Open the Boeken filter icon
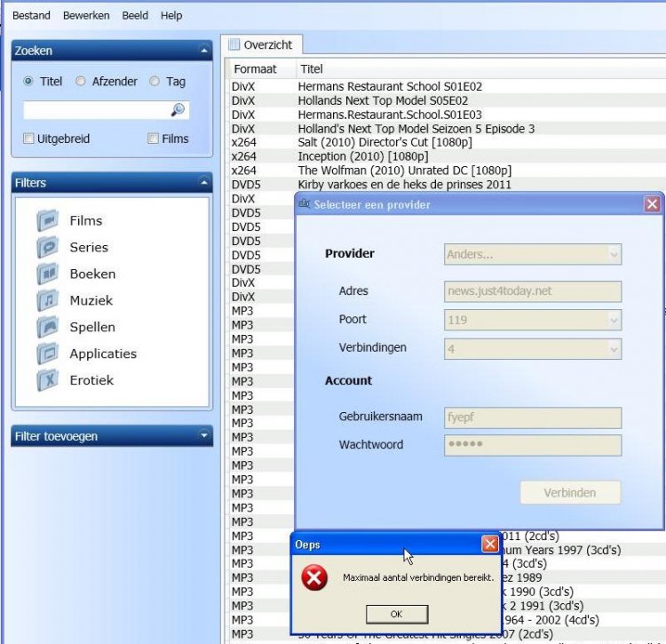Viewport: 666px width, 644px height. click(47, 274)
